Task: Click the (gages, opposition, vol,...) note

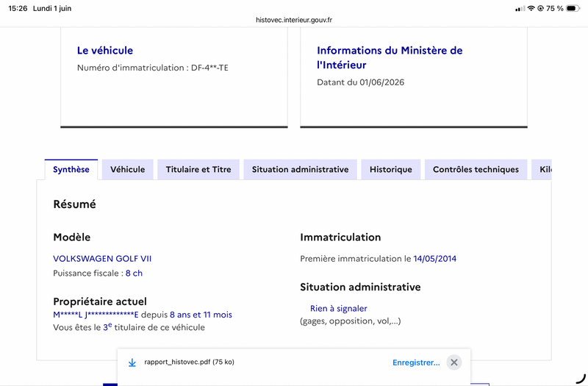Action: tap(351, 321)
